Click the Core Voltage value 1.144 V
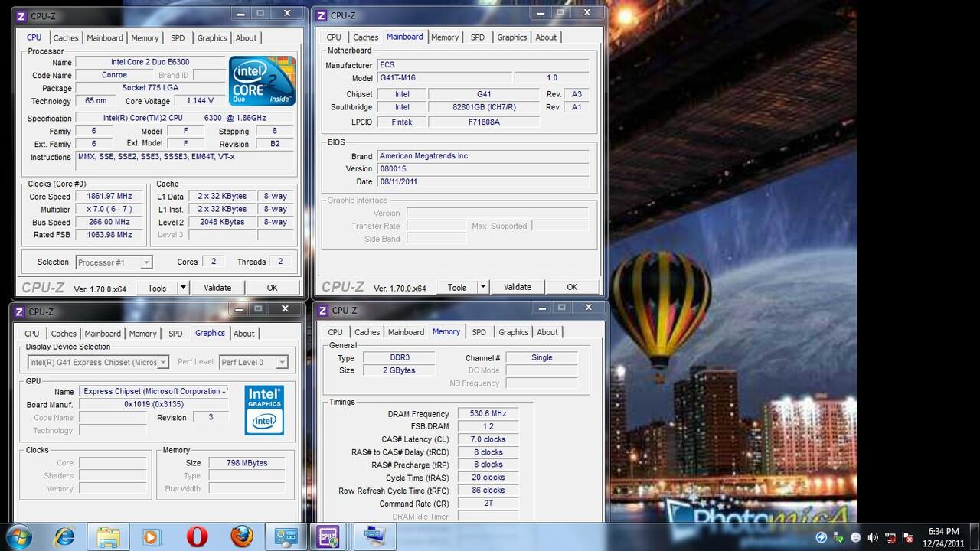This screenshot has height=551, width=980. coord(200,101)
